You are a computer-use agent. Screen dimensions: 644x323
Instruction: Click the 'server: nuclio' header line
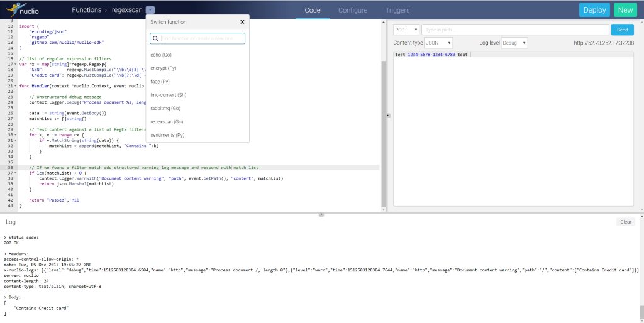pos(21,275)
